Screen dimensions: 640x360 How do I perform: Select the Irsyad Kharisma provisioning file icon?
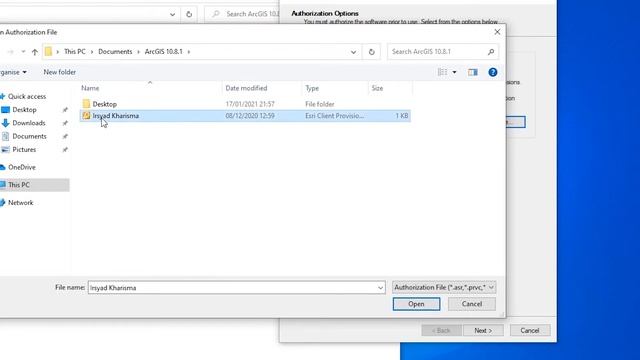(x=86, y=116)
